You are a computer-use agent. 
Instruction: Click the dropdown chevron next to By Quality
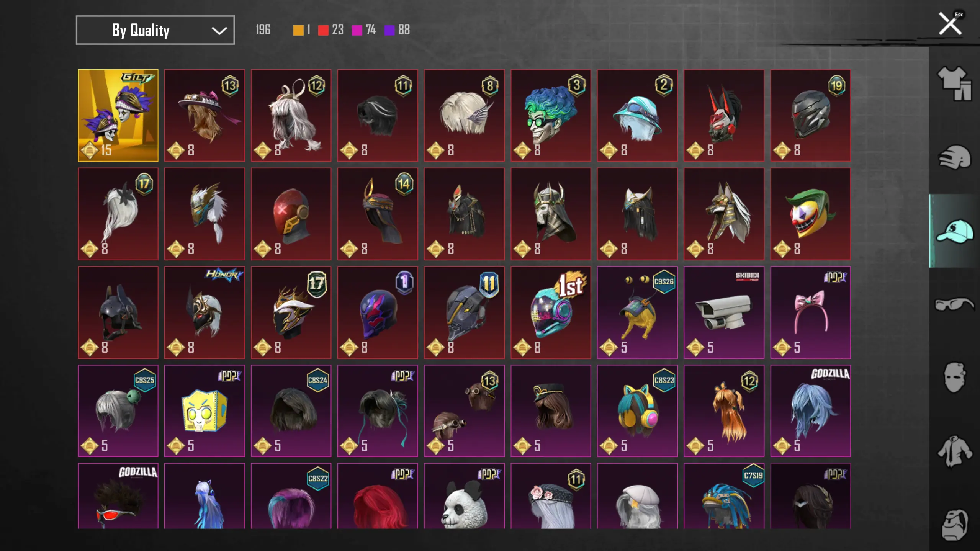[x=219, y=31]
